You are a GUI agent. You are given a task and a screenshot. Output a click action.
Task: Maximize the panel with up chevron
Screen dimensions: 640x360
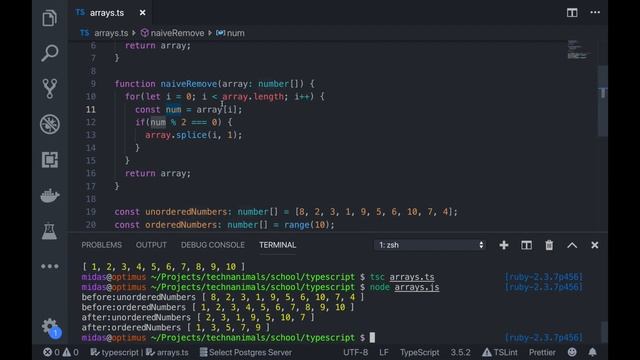pyautogui.click(x=572, y=245)
